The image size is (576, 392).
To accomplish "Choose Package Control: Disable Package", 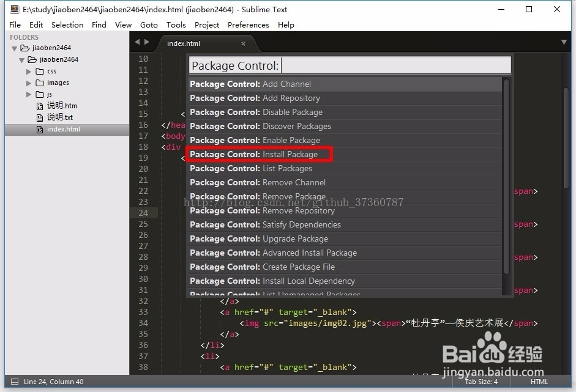I will (x=345, y=112).
